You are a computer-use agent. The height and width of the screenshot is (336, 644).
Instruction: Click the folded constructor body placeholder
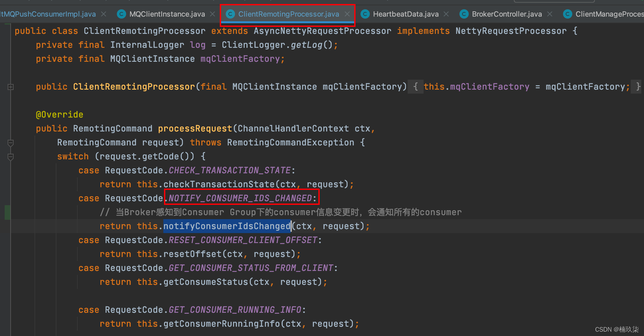click(416, 87)
